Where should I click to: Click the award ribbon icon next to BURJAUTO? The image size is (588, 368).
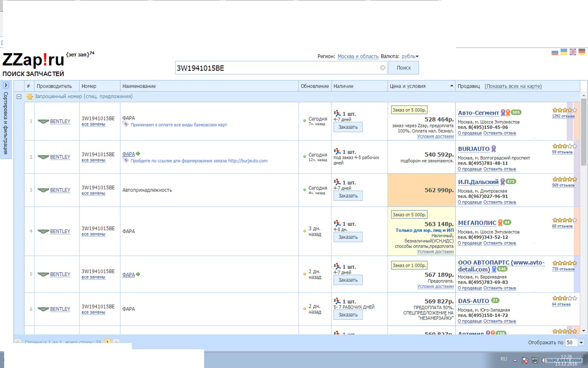click(x=494, y=148)
